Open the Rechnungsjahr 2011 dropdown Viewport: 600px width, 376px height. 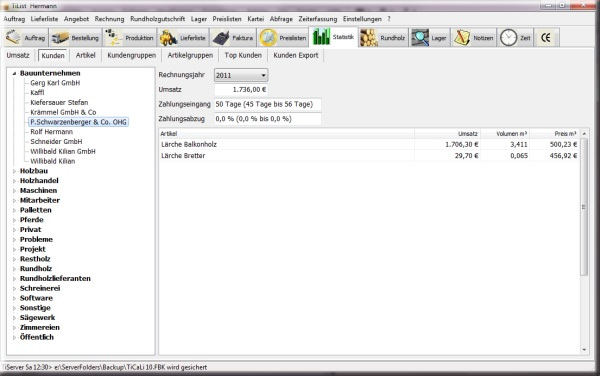click(241, 75)
